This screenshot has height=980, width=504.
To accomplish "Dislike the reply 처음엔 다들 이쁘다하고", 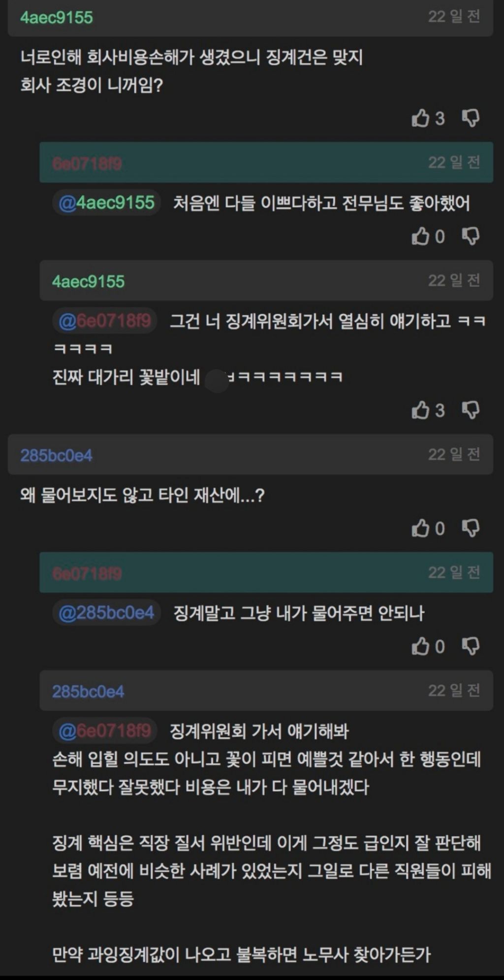I will tap(471, 236).
